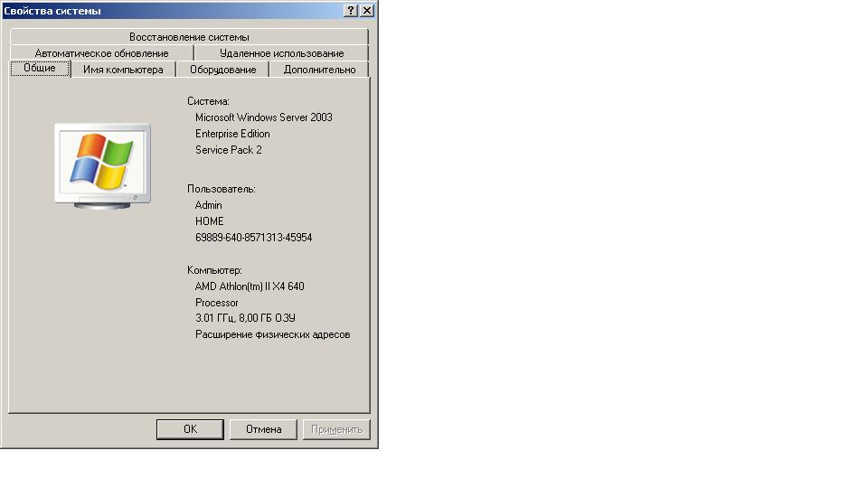Click the Система: label
The width and height of the screenshot is (868, 488).
click(x=208, y=101)
